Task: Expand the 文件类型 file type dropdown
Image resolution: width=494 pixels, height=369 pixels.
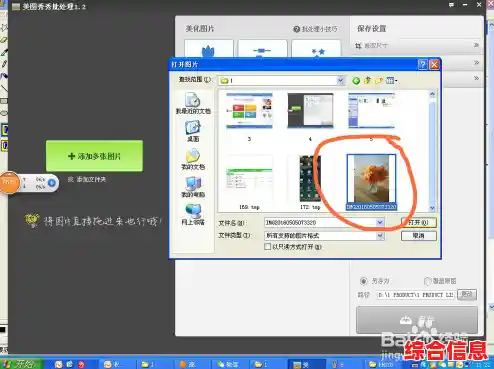Action: tap(380, 236)
